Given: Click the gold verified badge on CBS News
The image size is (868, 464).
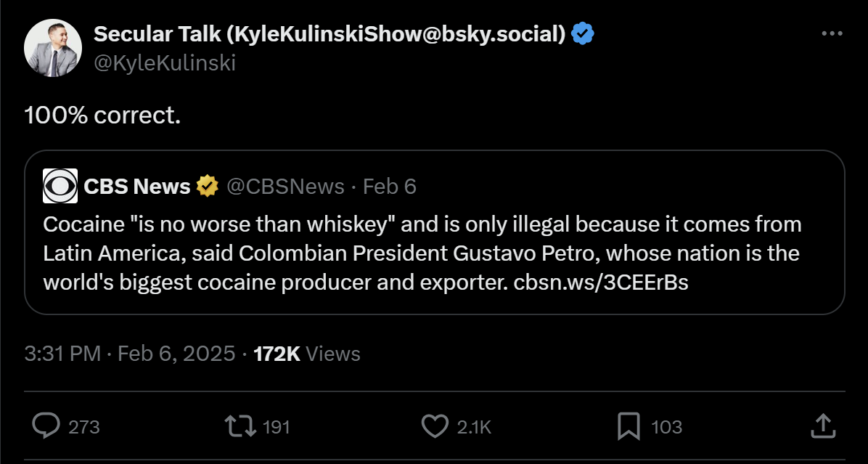Looking at the screenshot, I should pyautogui.click(x=208, y=187).
